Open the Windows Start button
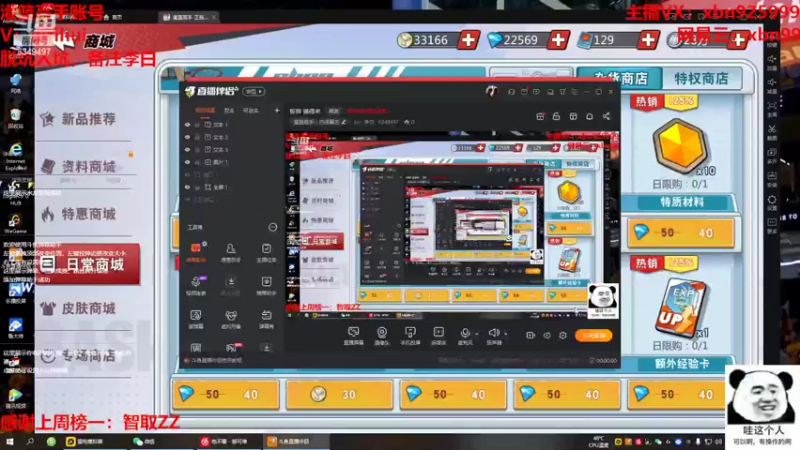 (9, 441)
